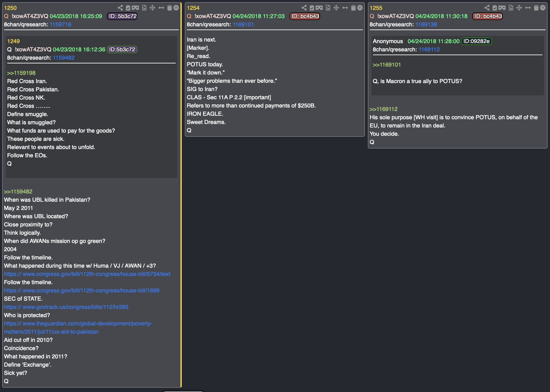Click timestamp 04/23/2018 16:12:36
Screen dimensions: 550x392
tap(79, 49)
